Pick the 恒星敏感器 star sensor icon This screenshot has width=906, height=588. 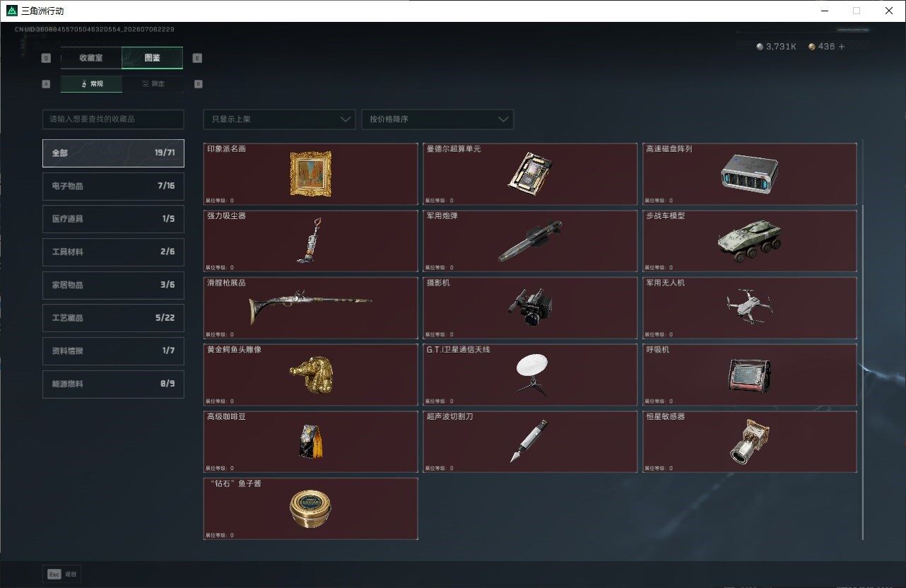[749, 441]
